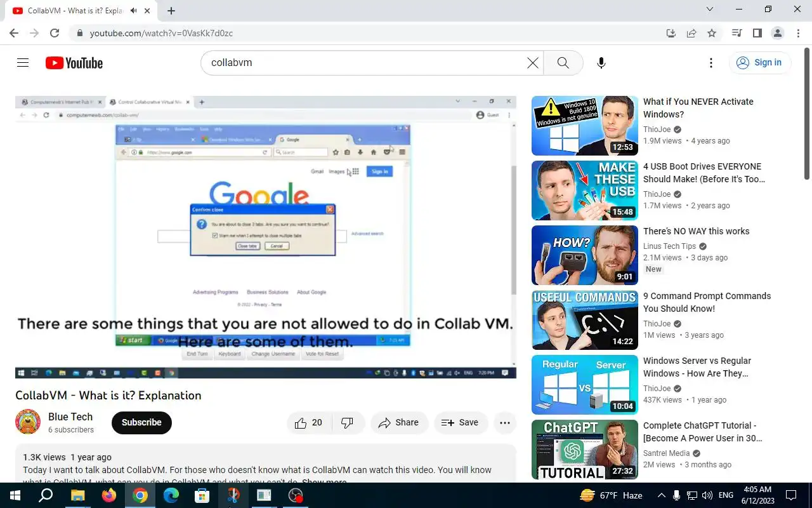Click the magnifier search button
This screenshot has width=812, height=508.
563,63
